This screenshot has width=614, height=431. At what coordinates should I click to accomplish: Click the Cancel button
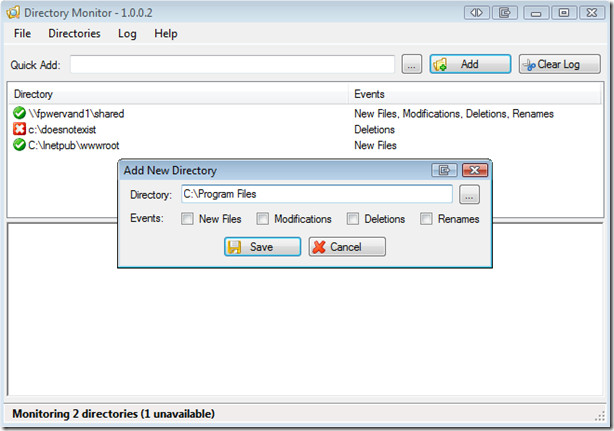(x=347, y=247)
